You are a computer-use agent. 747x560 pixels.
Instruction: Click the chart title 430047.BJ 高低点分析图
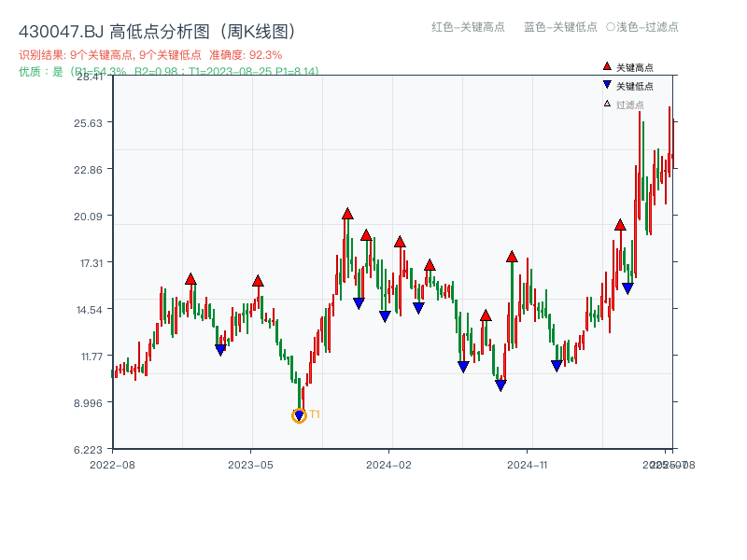click(x=158, y=32)
